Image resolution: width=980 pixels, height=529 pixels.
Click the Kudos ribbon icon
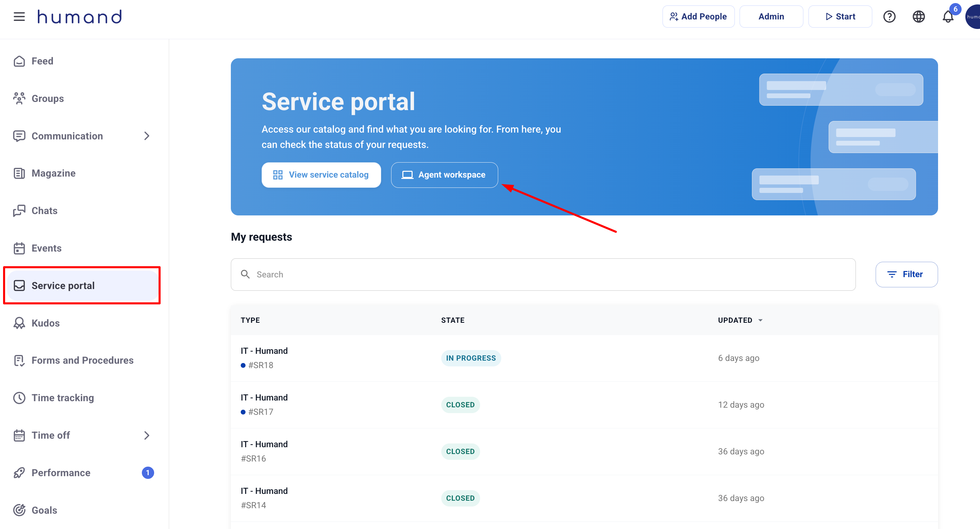coord(19,323)
